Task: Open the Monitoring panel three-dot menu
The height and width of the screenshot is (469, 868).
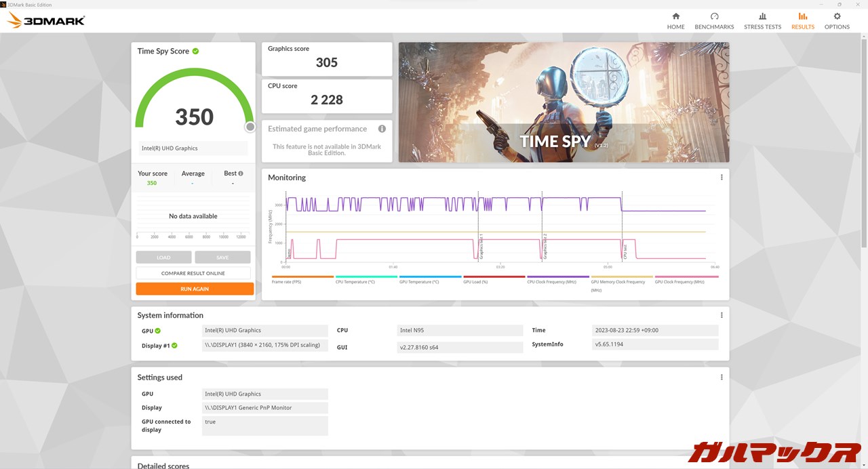Action: click(x=722, y=178)
